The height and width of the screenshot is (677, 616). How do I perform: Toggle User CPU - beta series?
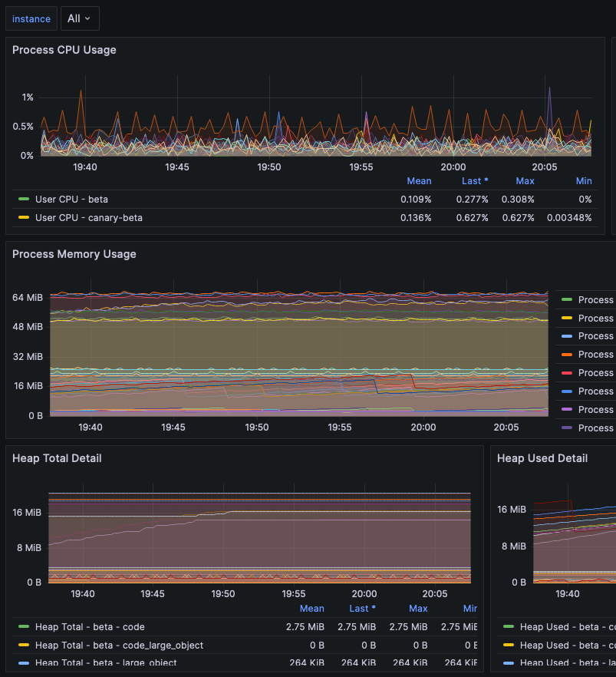pos(71,200)
